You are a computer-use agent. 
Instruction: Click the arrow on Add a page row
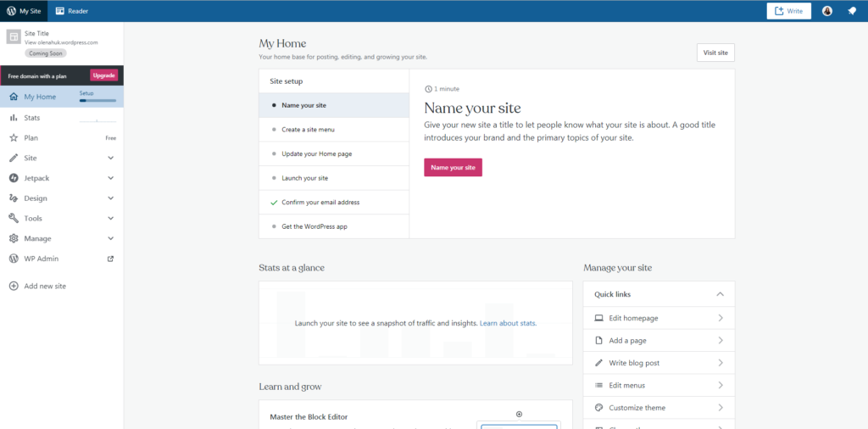[721, 341]
